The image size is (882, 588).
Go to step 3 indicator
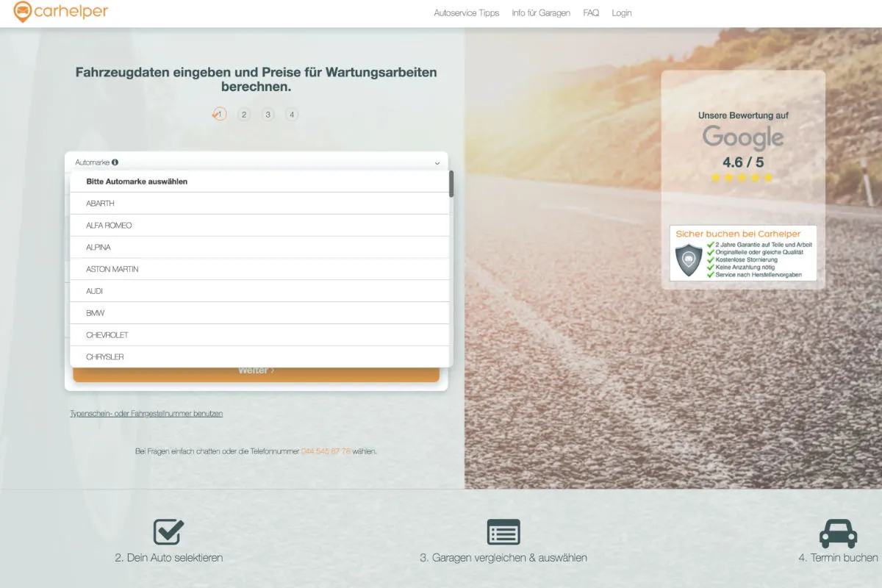[268, 115]
